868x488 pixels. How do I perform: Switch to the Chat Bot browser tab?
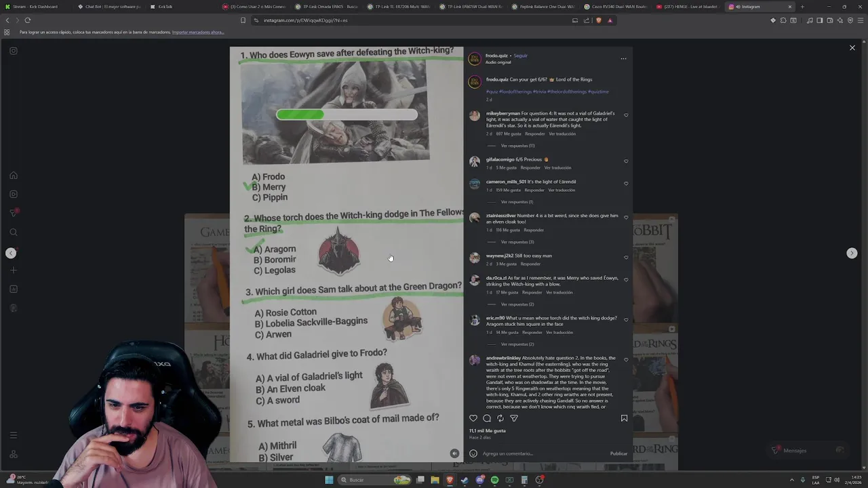point(109,7)
